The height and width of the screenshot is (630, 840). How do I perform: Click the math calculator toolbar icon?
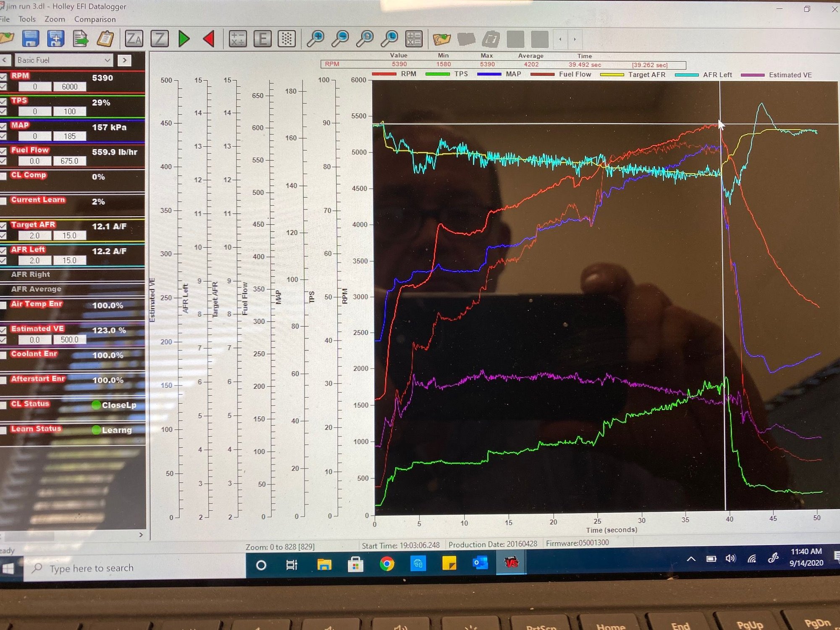[238, 39]
